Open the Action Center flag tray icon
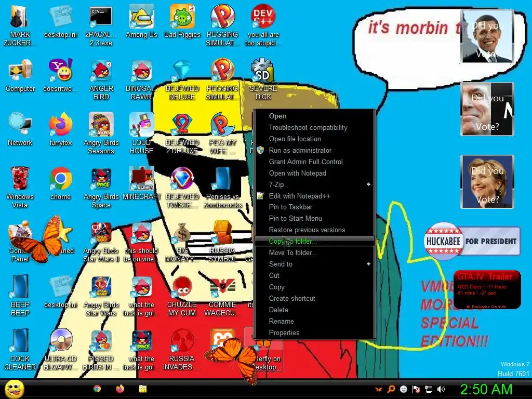 coord(416,389)
